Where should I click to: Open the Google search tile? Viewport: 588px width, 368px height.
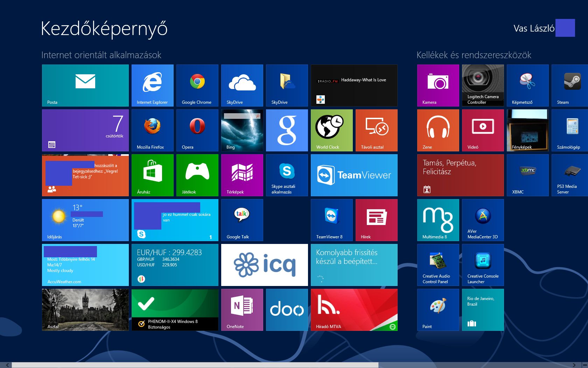pos(287,130)
